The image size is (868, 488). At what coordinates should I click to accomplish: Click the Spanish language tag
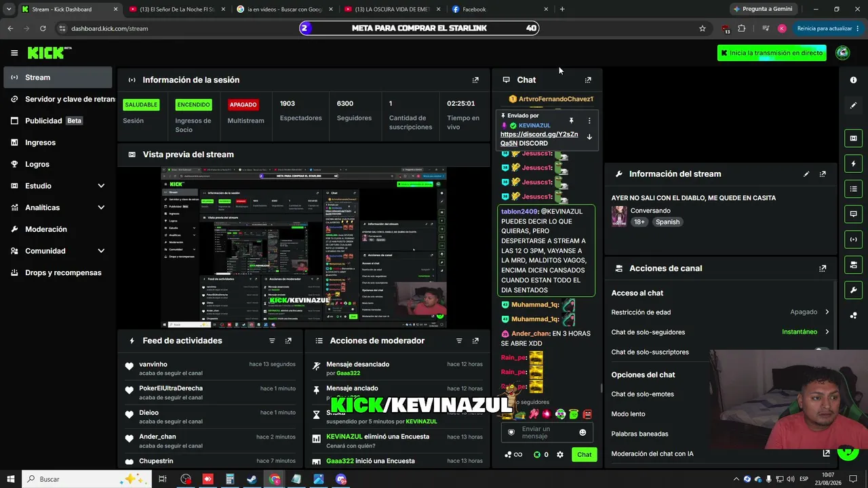(x=667, y=222)
